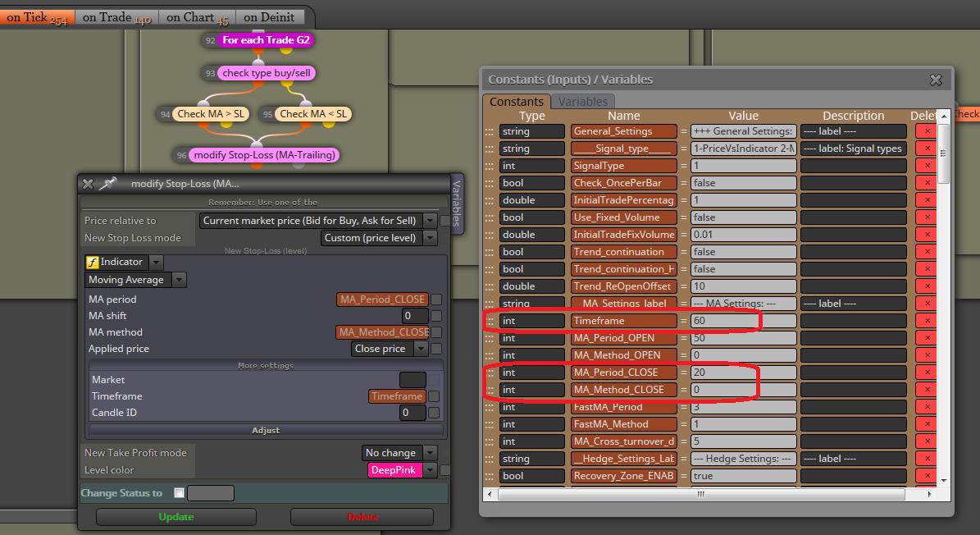The image size is (980, 535).
Task: Open the Variables tab in Constants panel
Action: point(582,101)
